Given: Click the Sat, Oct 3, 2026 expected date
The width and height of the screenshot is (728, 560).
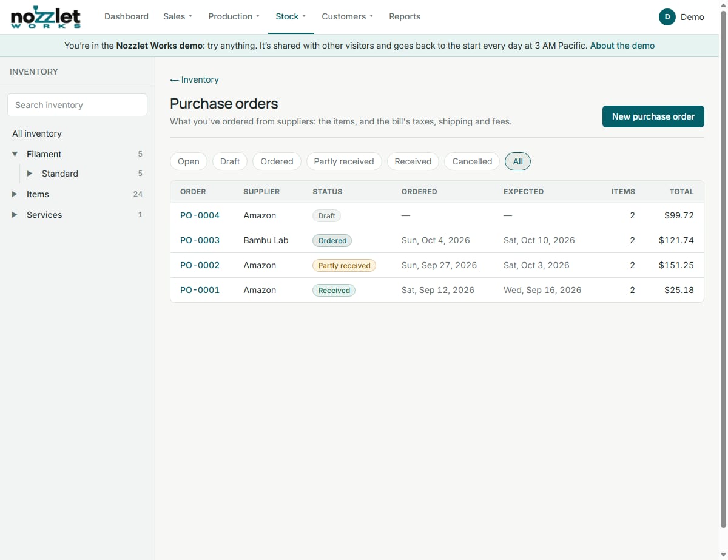Looking at the screenshot, I should tap(536, 265).
